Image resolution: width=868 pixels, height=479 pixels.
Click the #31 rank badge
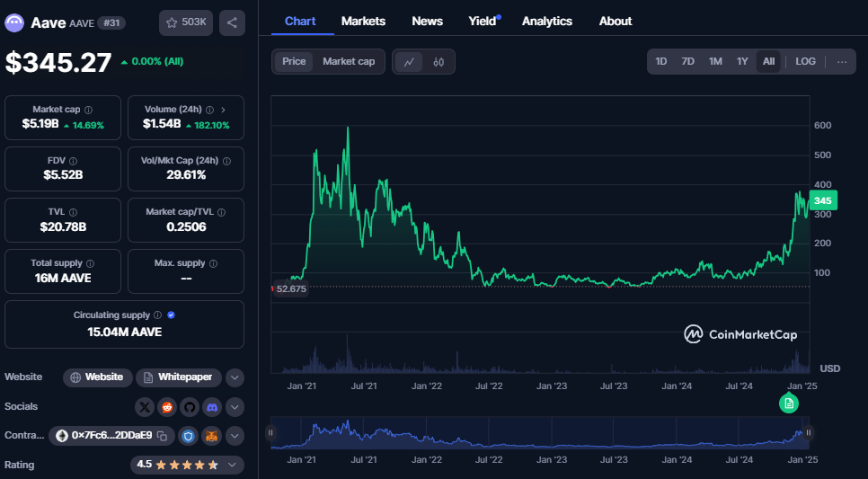point(111,22)
